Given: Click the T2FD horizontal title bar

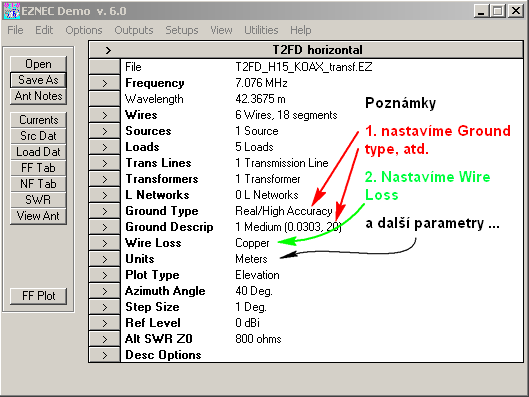Looking at the screenshot, I should pyautogui.click(x=317, y=50).
